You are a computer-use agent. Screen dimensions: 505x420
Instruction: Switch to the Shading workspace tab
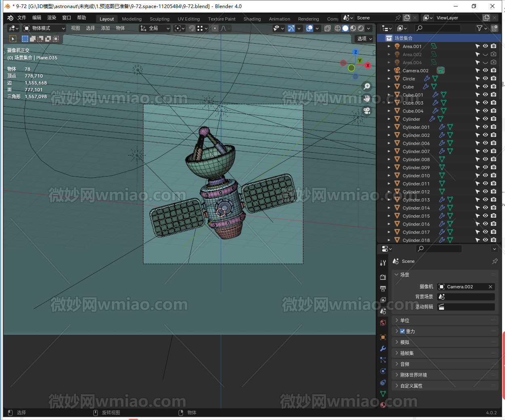pyautogui.click(x=252, y=19)
